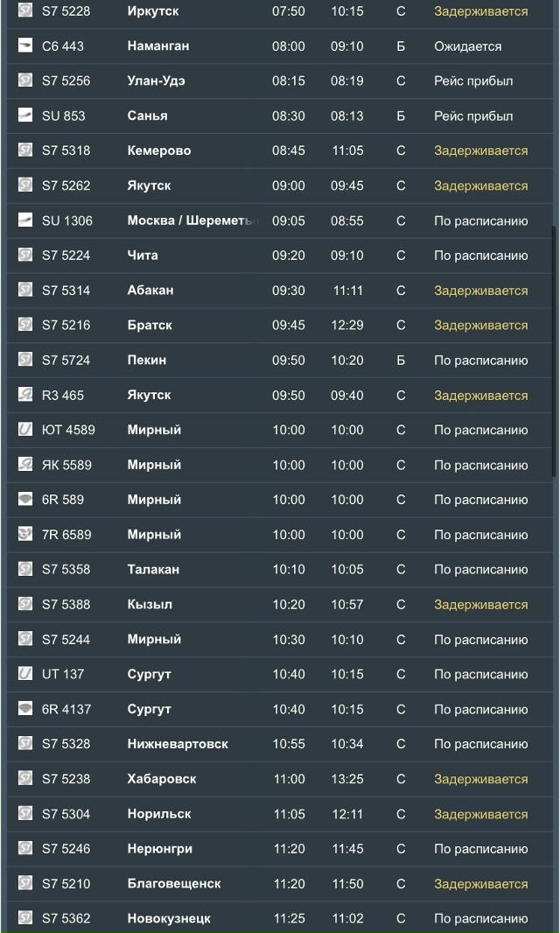This screenshot has width=560, height=933.
Task: Click flight number S7 5328 Нижневартовск
Action: pos(66,744)
